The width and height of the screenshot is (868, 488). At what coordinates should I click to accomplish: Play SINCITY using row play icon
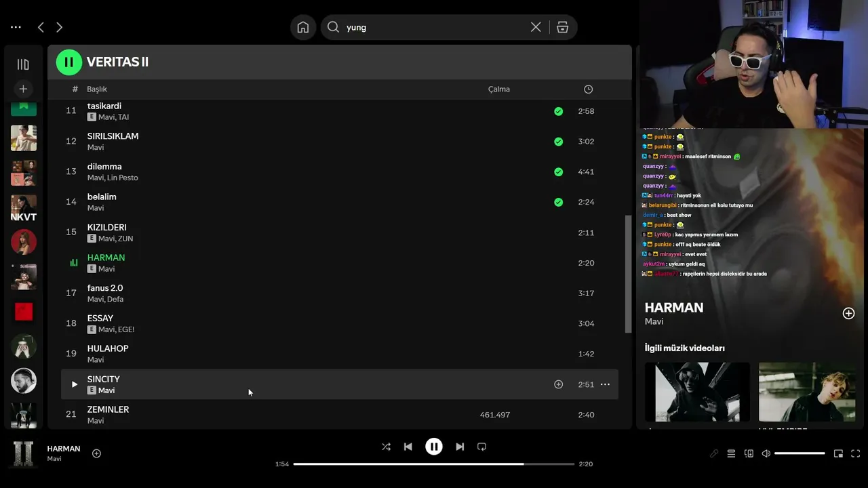tap(74, 384)
